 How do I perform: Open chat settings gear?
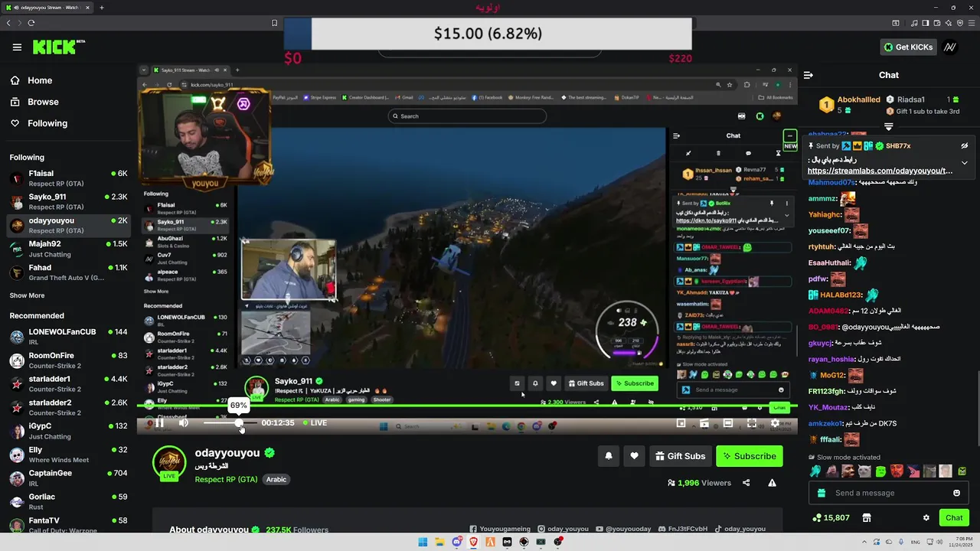926,518
